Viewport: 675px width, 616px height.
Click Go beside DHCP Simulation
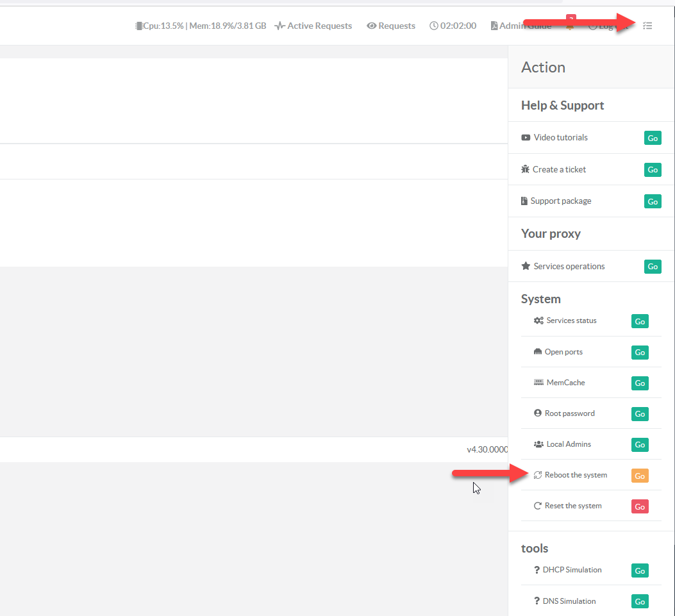pos(640,570)
